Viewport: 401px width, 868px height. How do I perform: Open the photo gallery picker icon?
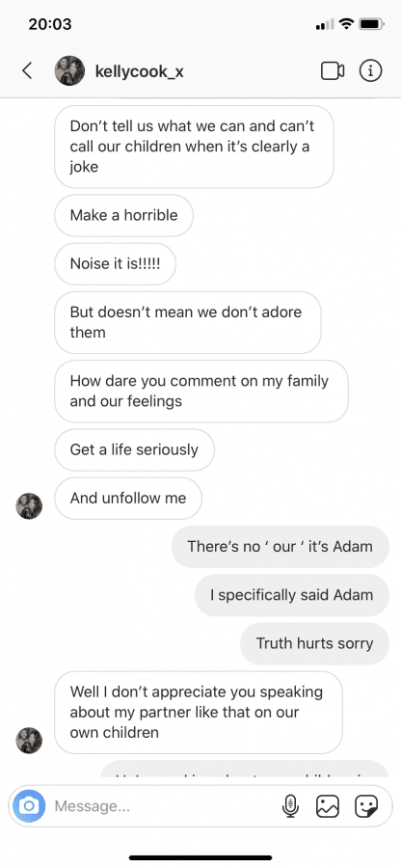tap(328, 806)
